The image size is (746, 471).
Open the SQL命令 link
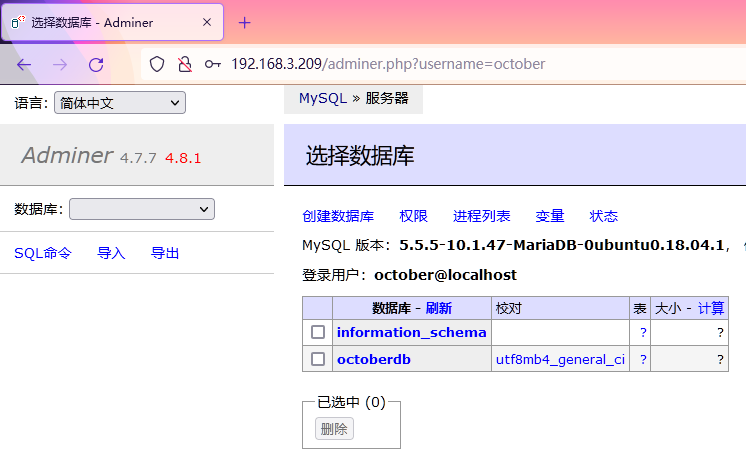(43, 253)
